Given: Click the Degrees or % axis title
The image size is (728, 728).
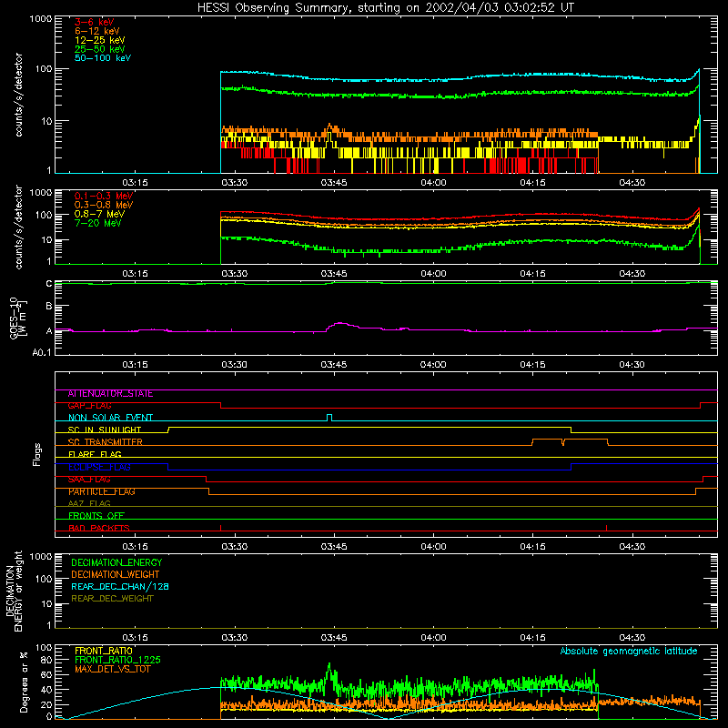Looking at the screenshot, I should [x=24, y=682].
